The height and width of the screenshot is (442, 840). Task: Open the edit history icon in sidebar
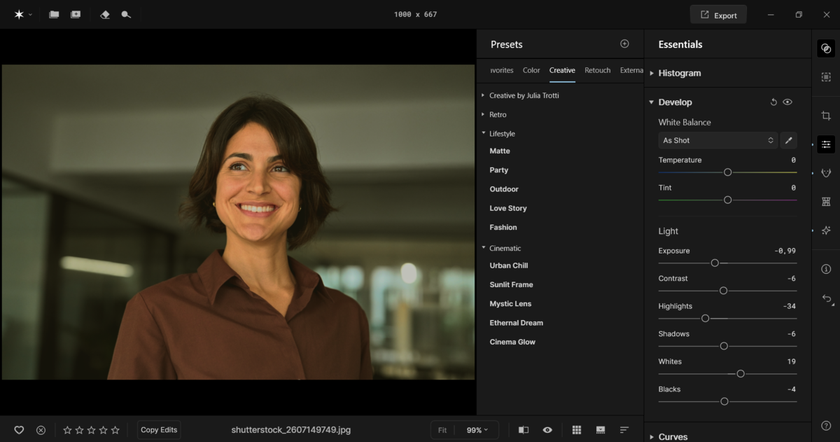[x=826, y=299]
